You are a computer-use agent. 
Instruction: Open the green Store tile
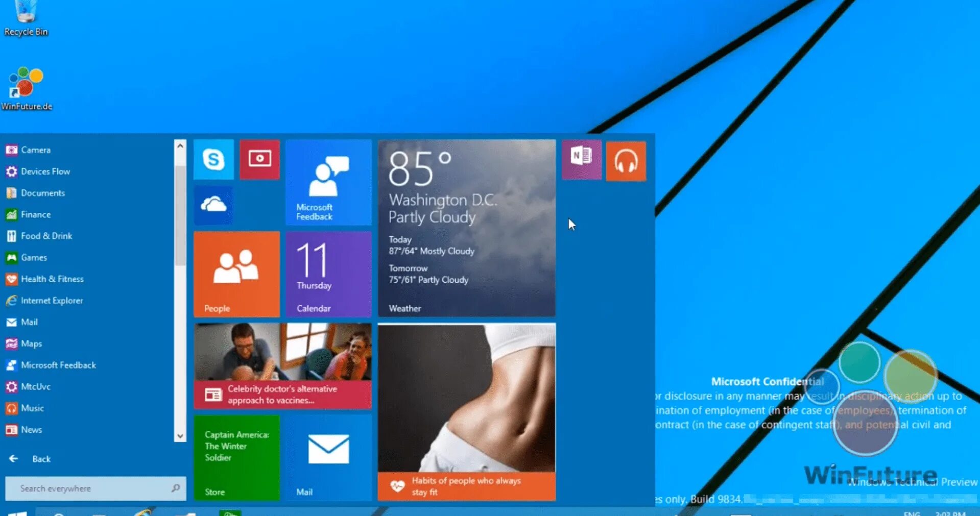click(236, 458)
